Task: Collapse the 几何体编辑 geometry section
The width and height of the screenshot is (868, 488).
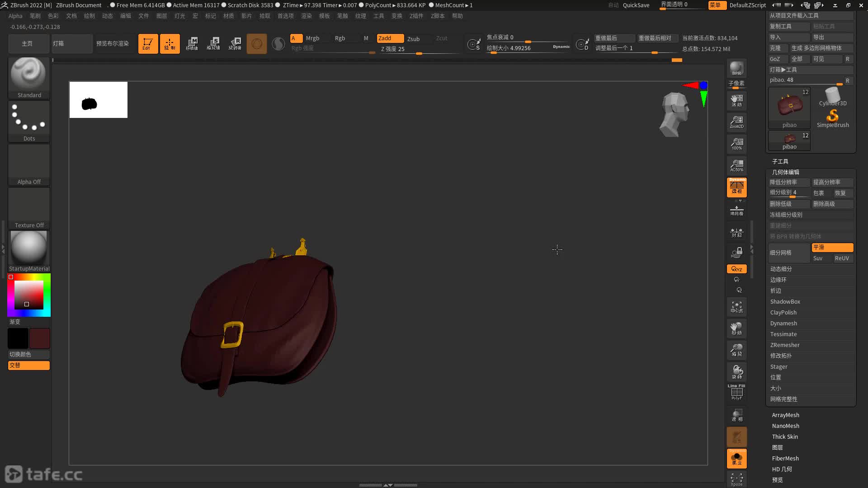Action: (x=786, y=172)
